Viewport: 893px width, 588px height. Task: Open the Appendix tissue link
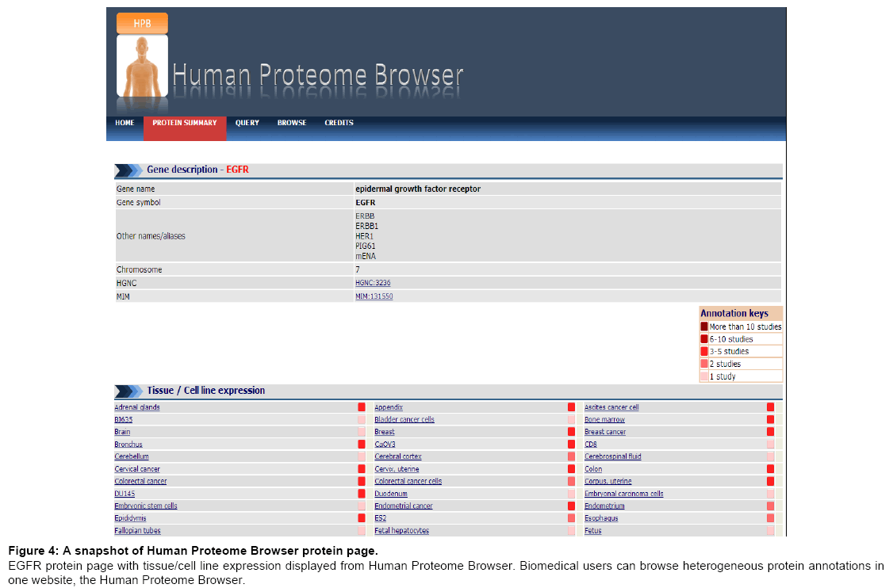[x=389, y=407]
